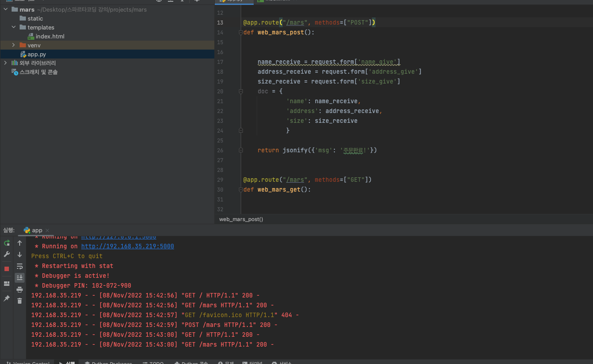This screenshot has width=593, height=364.
Task: Toggle soft-wrap in the console output
Action: [20, 266]
